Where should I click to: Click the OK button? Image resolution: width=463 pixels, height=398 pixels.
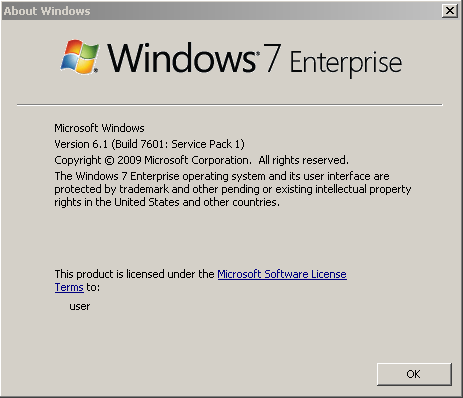click(414, 374)
